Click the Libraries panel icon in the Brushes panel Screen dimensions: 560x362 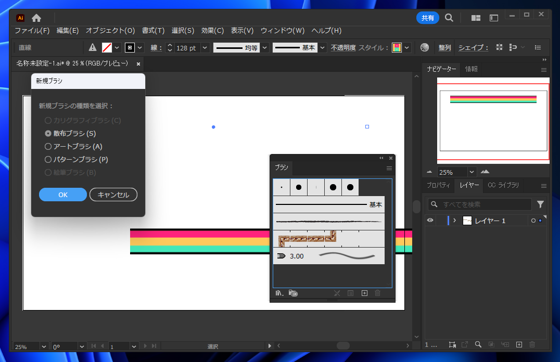(293, 293)
